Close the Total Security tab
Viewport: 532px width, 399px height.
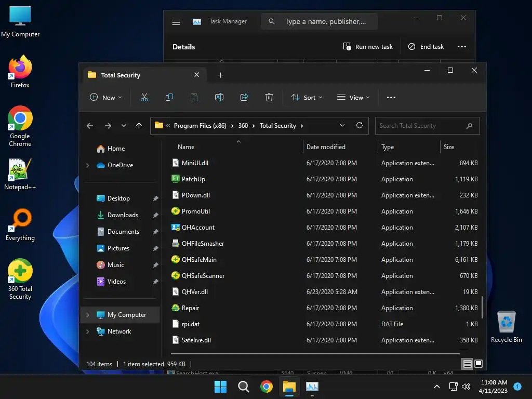[x=197, y=75]
